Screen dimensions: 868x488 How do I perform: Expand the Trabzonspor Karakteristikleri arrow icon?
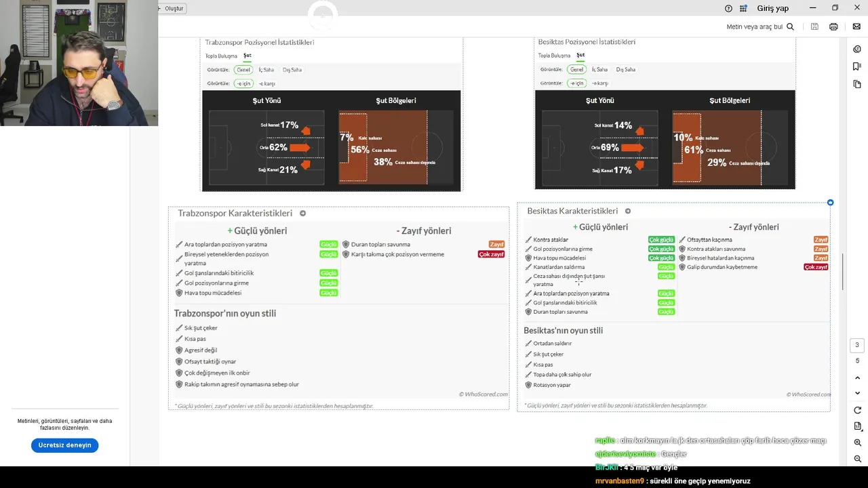(302, 213)
